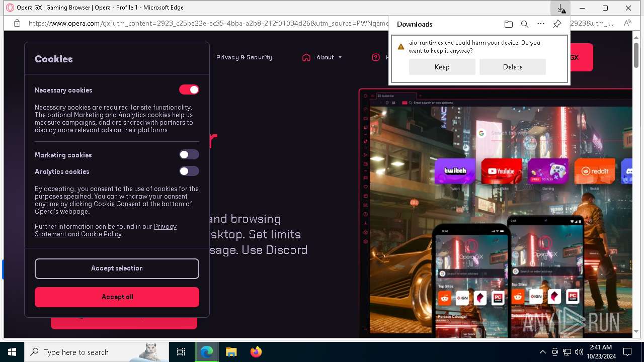
Task: Click the red download GX button top right
Action: pos(581,57)
